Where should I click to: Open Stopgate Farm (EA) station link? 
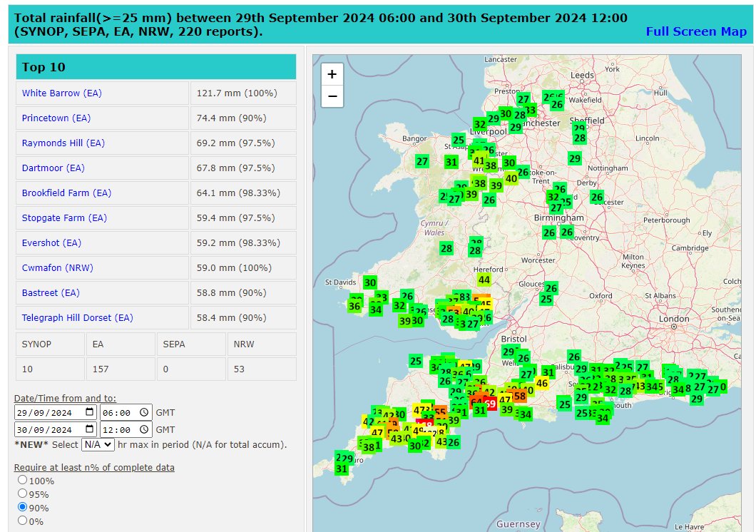(64, 218)
